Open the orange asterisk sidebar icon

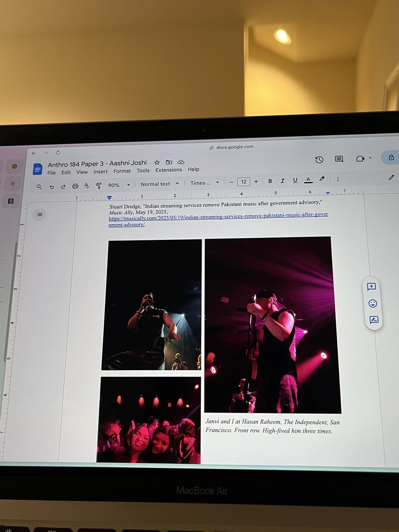pyautogui.click(x=13, y=183)
